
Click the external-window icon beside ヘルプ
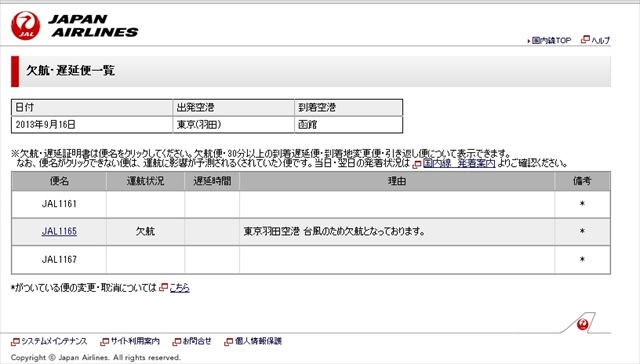585,40
